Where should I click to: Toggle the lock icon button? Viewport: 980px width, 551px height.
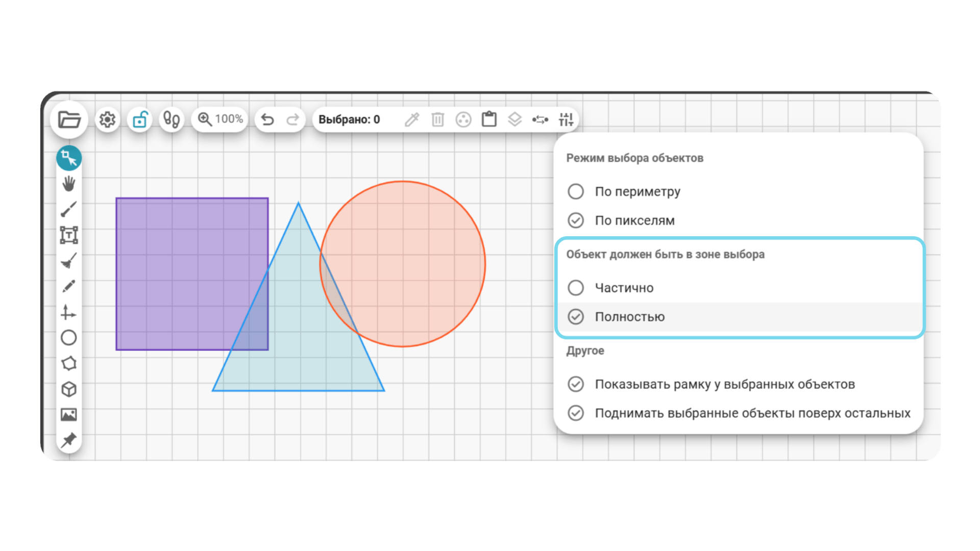(x=140, y=119)
